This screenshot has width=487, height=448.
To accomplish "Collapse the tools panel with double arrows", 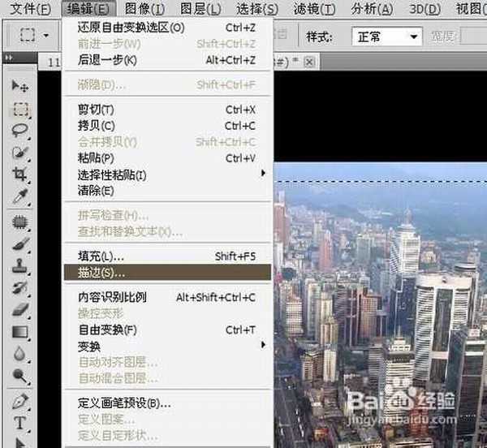I will pyautogui.click(x=9, y=58).
